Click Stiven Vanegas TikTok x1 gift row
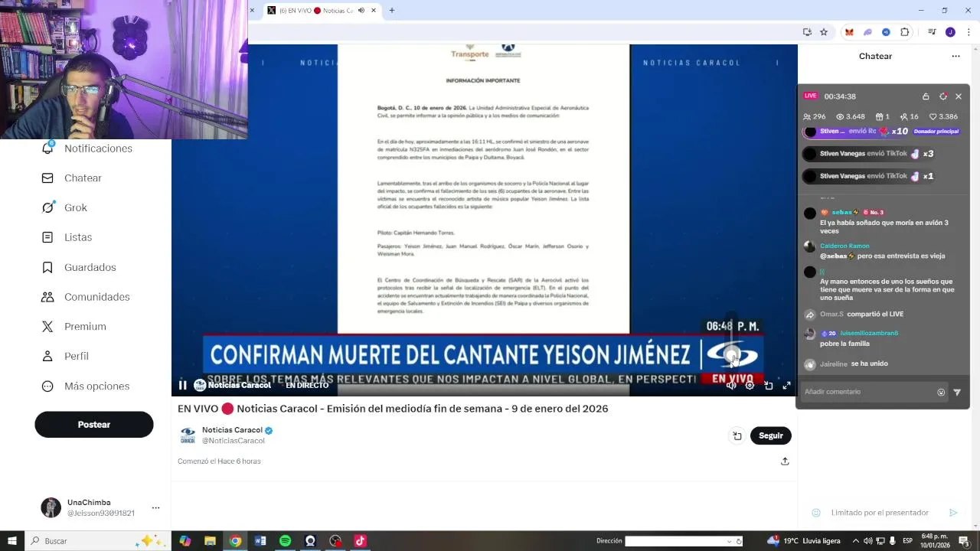The height and width of the screenshot is (551, 980). tap(868, 176)
